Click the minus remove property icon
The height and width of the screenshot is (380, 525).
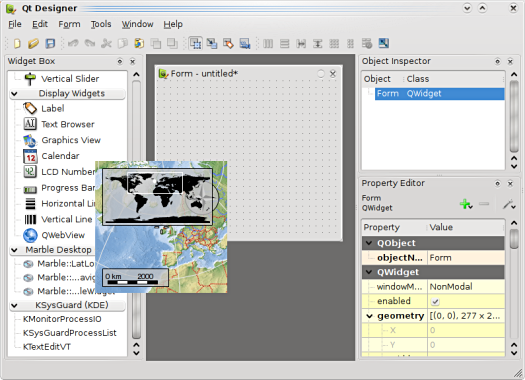pyautogui.click(x=484, y=204)
